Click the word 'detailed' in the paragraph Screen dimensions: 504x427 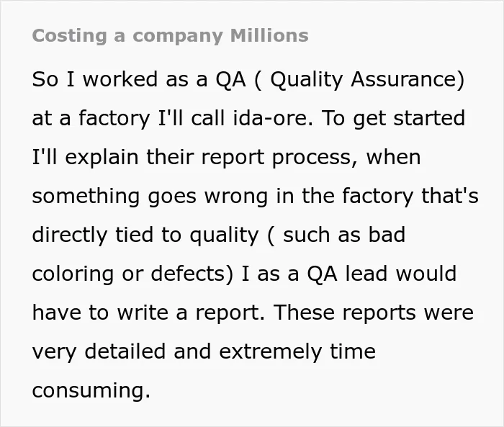click(125, 351)
